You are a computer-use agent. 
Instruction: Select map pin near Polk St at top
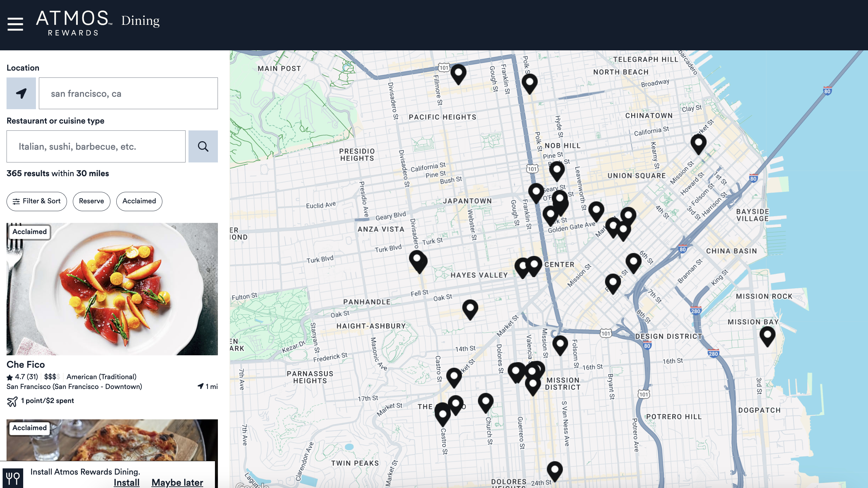[x=529, y=84]
